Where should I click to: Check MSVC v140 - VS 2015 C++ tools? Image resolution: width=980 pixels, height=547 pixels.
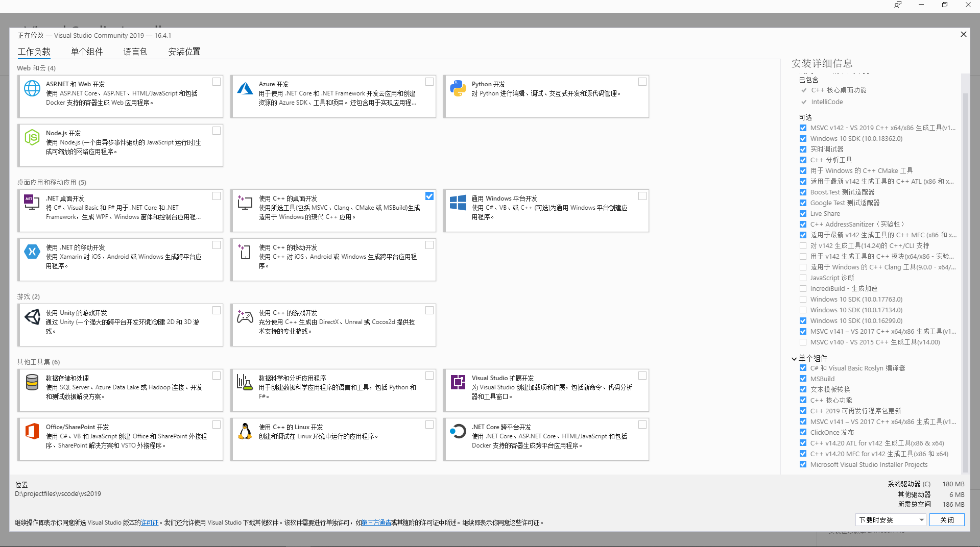803,342
